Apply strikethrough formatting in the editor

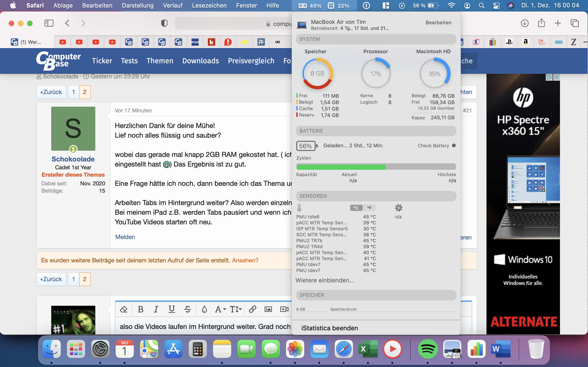(187, 309)
